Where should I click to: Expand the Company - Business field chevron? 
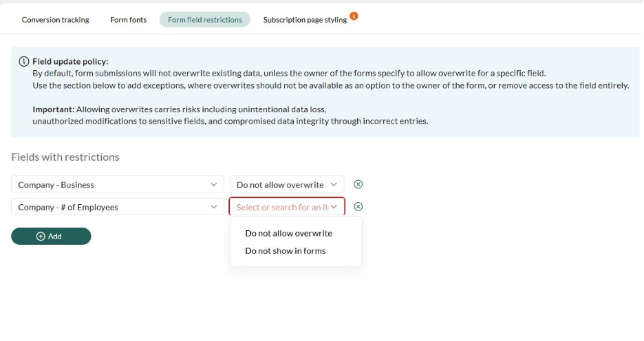tap(214, 184)
